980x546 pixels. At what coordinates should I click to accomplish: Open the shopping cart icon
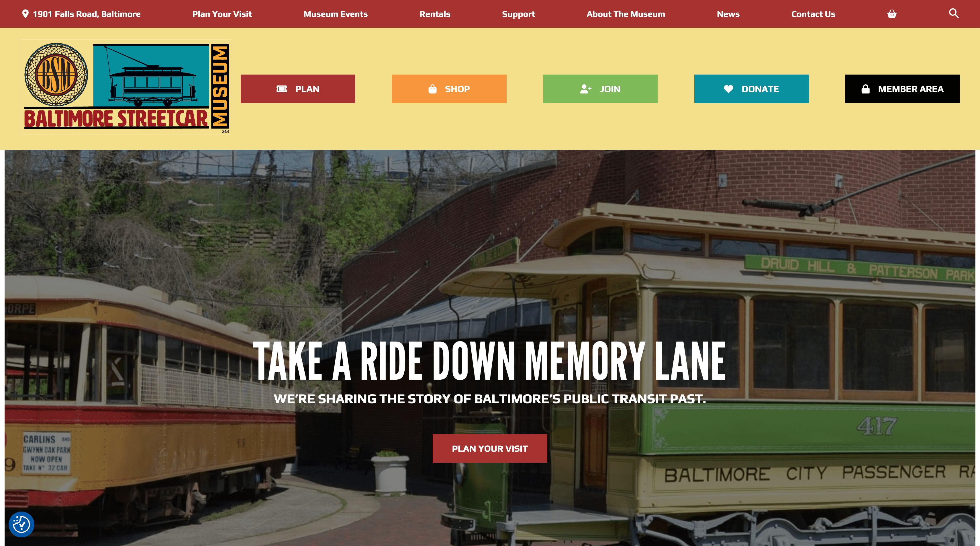(x=892, y=13)
